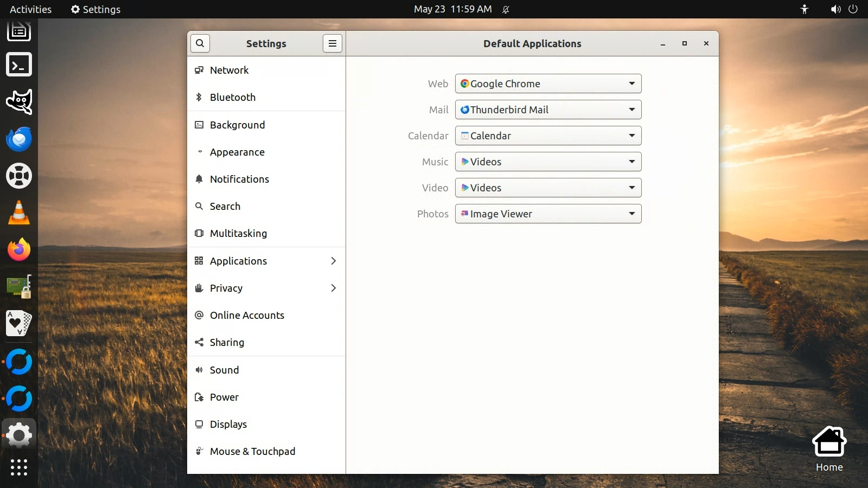Launch VLC media player from the dock
868x488 pixels.
click(x=19, y=213)
